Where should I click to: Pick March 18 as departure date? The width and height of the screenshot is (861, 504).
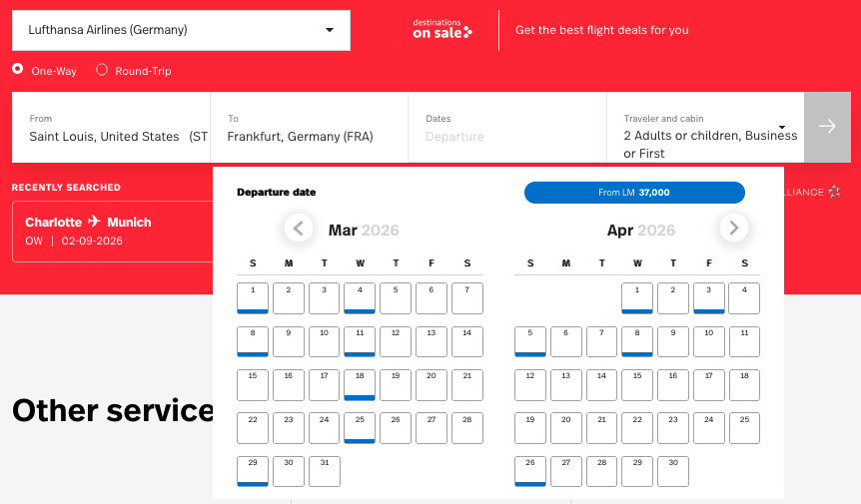(x=360, y=384)
